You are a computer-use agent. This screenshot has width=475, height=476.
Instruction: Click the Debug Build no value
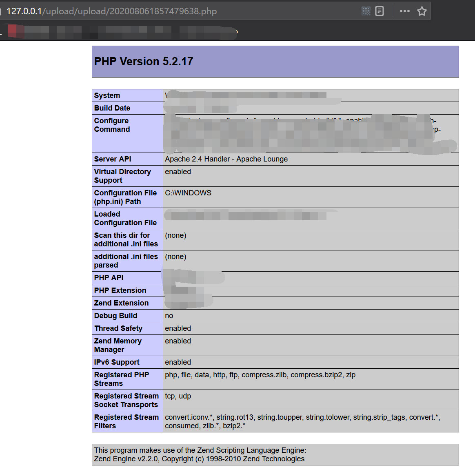click(x=169, y=316)
